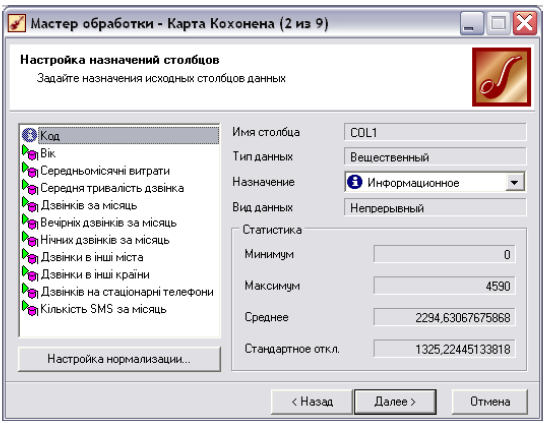Click the icon beside Середня тривалість дзвінка
This screenshot has width=545, height=423.
pos(30,188)
